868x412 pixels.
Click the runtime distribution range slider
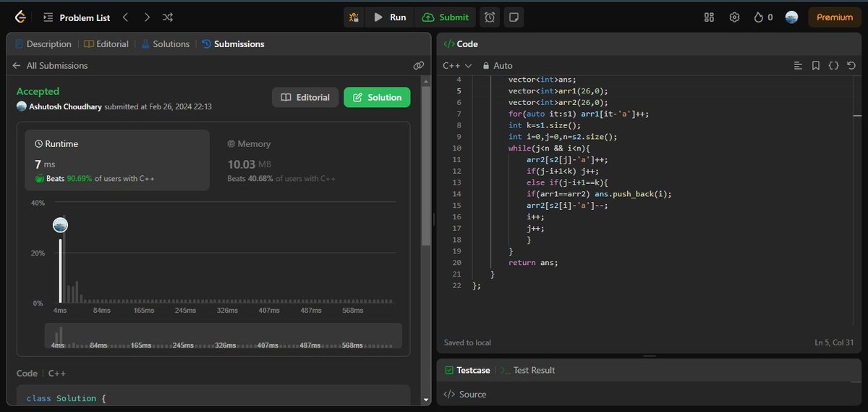coord(223,335)
